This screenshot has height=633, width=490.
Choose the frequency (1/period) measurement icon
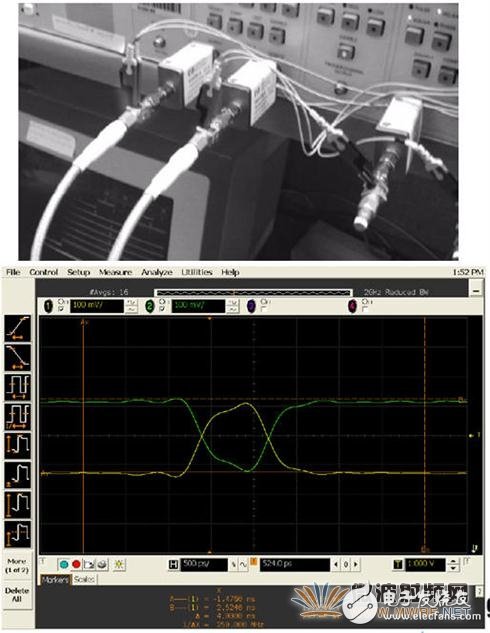pyautogui.click(x=17, y=416)
